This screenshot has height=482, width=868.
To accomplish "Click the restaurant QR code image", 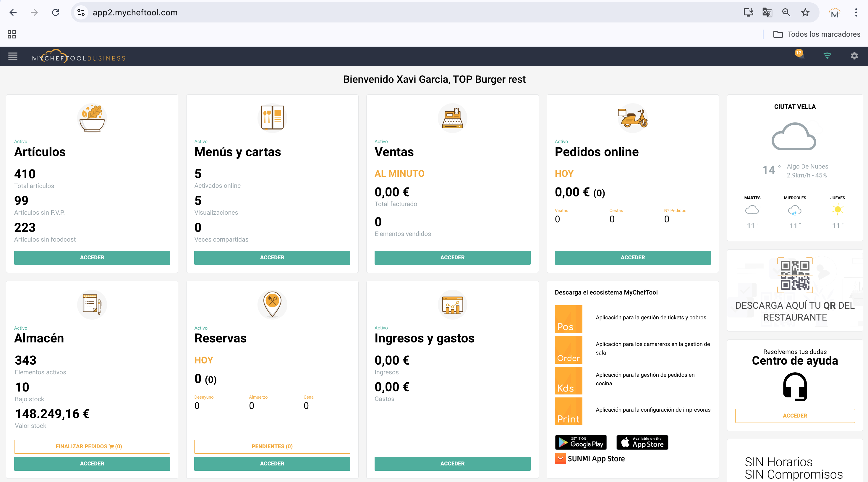I will [x=795, y=275].
